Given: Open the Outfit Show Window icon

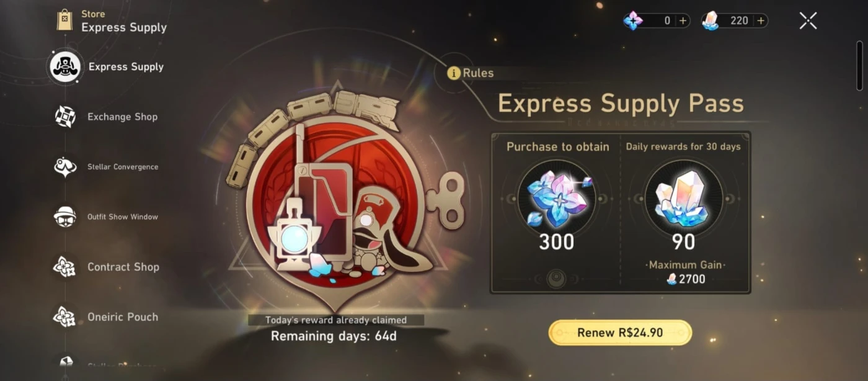Looking at the screenshot, I should [x=65, y=217].
